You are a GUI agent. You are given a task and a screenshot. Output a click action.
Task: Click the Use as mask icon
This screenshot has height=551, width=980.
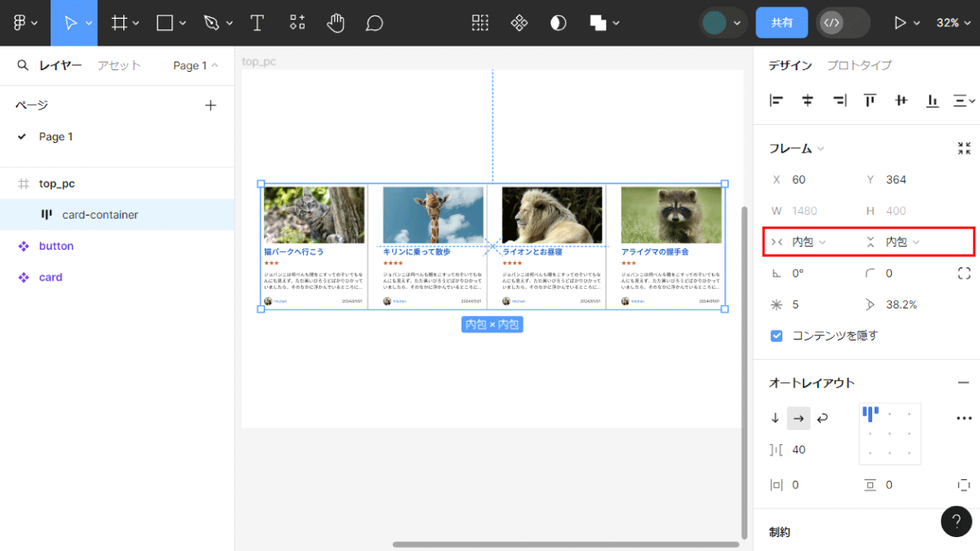click(x=559, y=23)
